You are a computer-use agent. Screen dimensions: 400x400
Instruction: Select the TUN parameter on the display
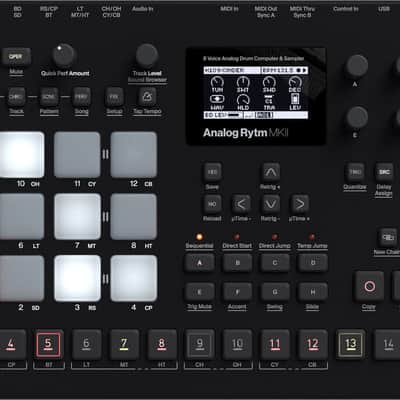[x=217, y=84]
